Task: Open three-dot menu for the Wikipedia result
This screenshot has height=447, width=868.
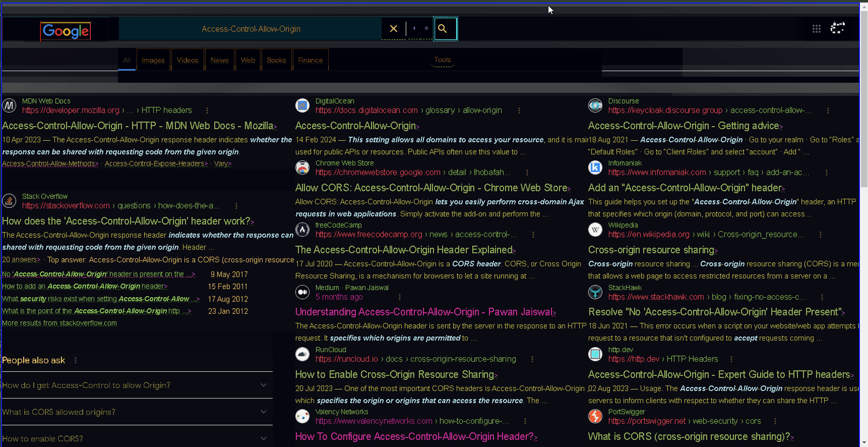Action: pos(821,235)
